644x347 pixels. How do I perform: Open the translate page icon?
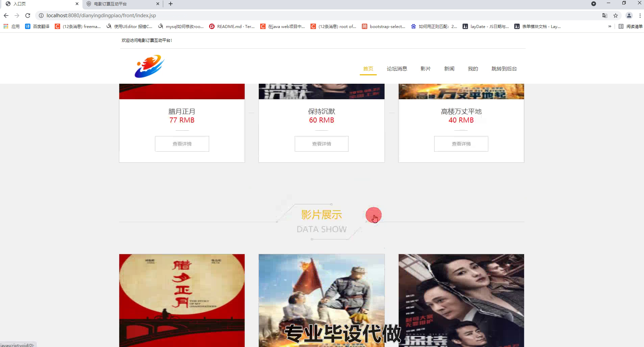605,16
